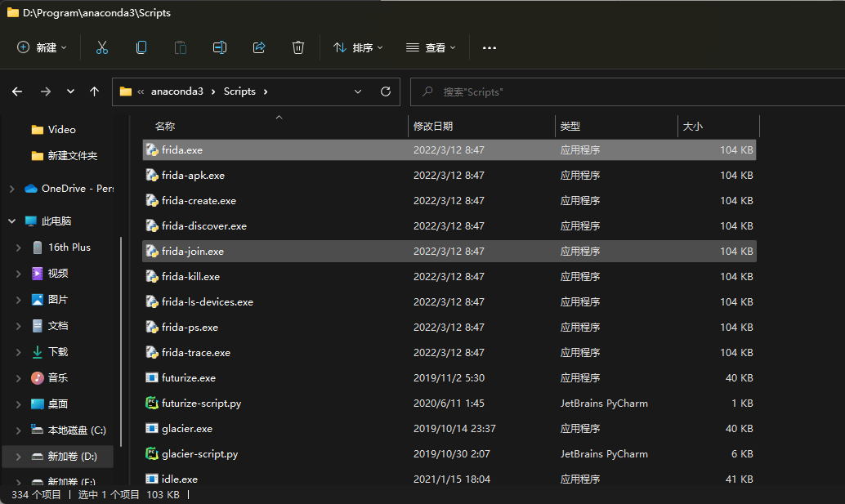Sort by the 修改日期 column header
This screenshot has width=845, height=504.
click(x=433, y=126)
